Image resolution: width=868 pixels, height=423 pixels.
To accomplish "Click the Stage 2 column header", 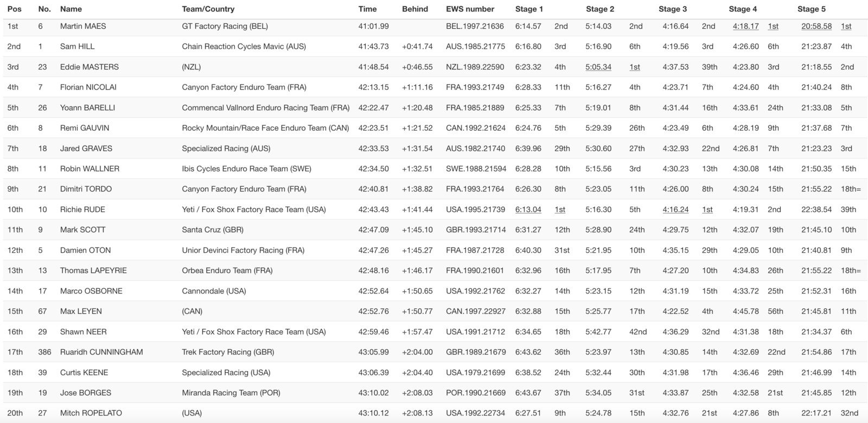I will pos(600,9).
